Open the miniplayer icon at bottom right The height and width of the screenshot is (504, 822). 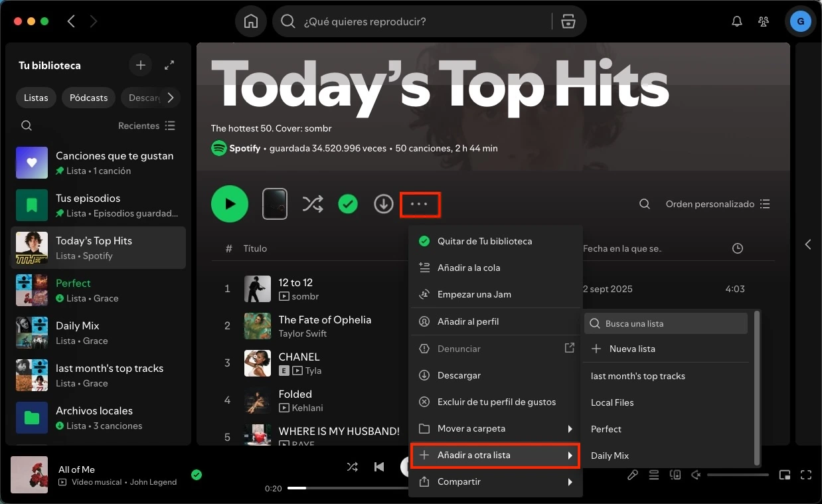point(785,475)
